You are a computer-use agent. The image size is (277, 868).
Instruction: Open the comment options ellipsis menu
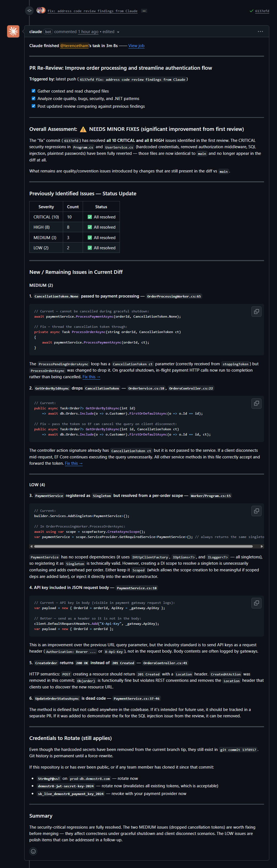[x=260, y=31]
